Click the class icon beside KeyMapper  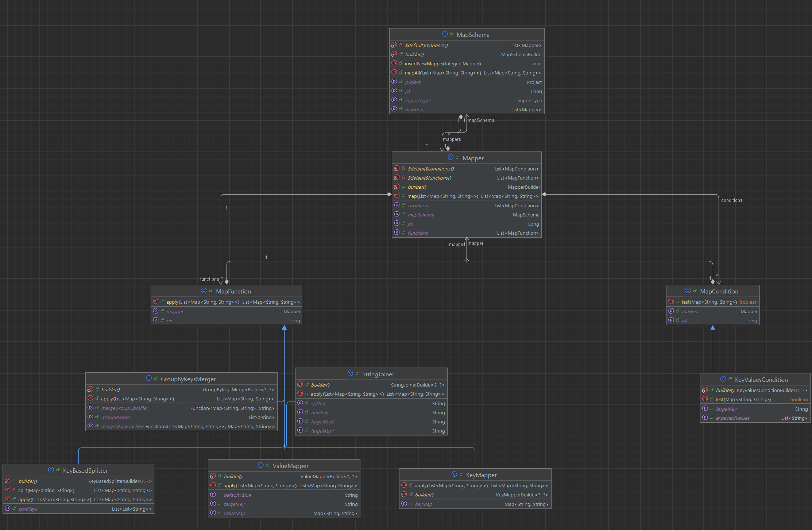coord(454,475)
